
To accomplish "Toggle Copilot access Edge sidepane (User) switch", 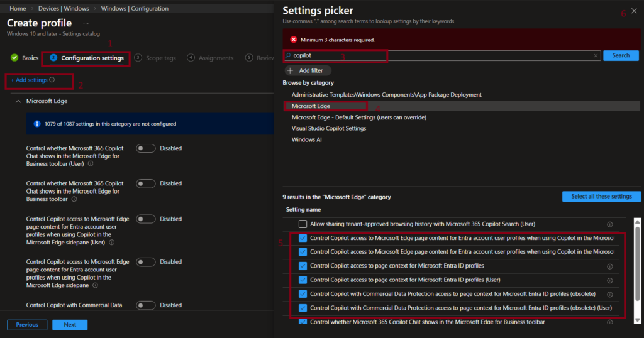I will (x=146, y=219).
